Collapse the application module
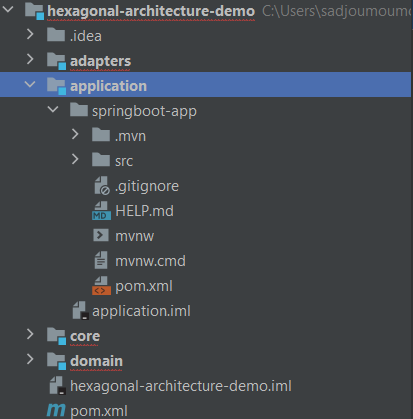The width and height of the screenshot is (413, 419). pos(30,84)
